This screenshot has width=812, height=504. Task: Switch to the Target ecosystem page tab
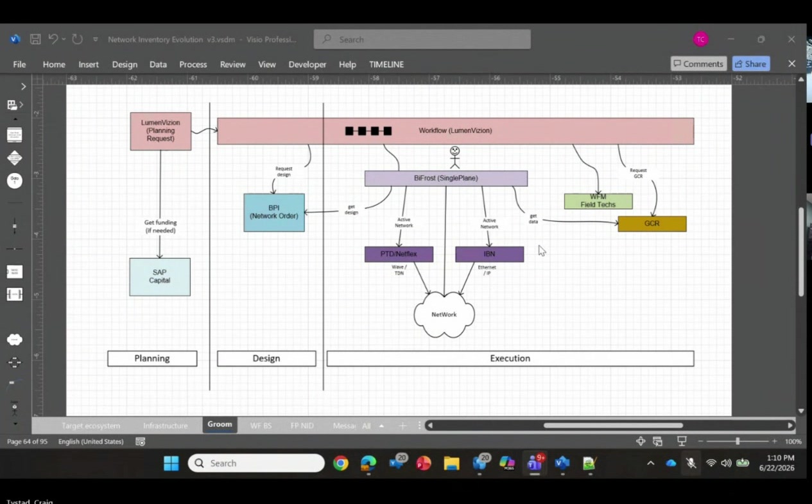coord(91,426)
